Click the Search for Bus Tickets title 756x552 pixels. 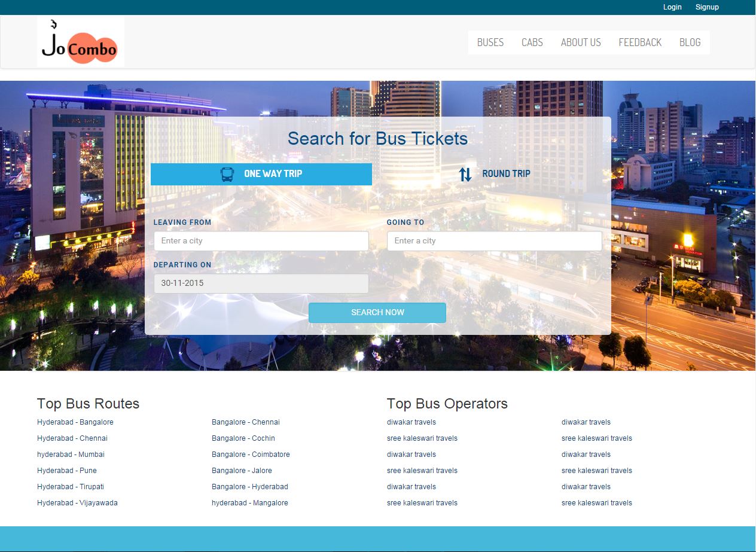[x=377, y=139]
